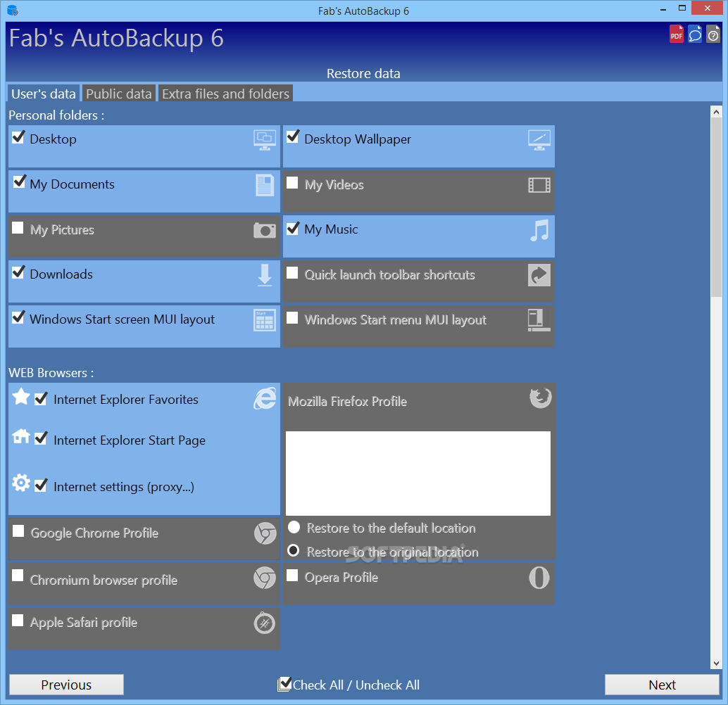This screenshot has height=705, width=728.
Task: Click the vertical scrollbar thumb
Action: (716, 208)
